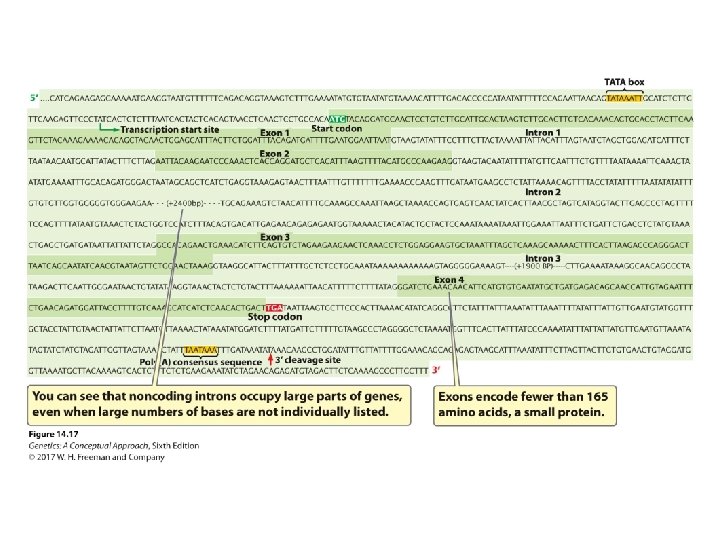Select the red highlighted TGA stop codon
Viewport: 720px width, 540px height.
(274, 308)
